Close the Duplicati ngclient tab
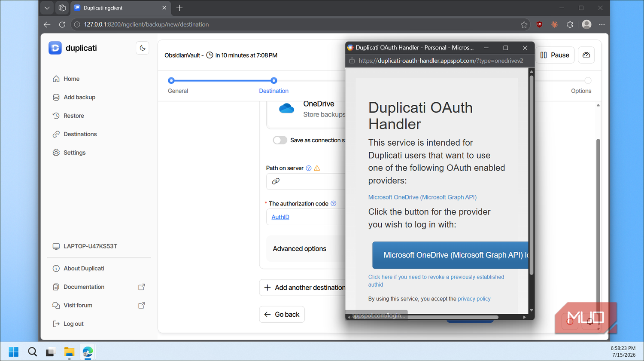Viewport: 644px width, 361px height. [x=164, y=8]
